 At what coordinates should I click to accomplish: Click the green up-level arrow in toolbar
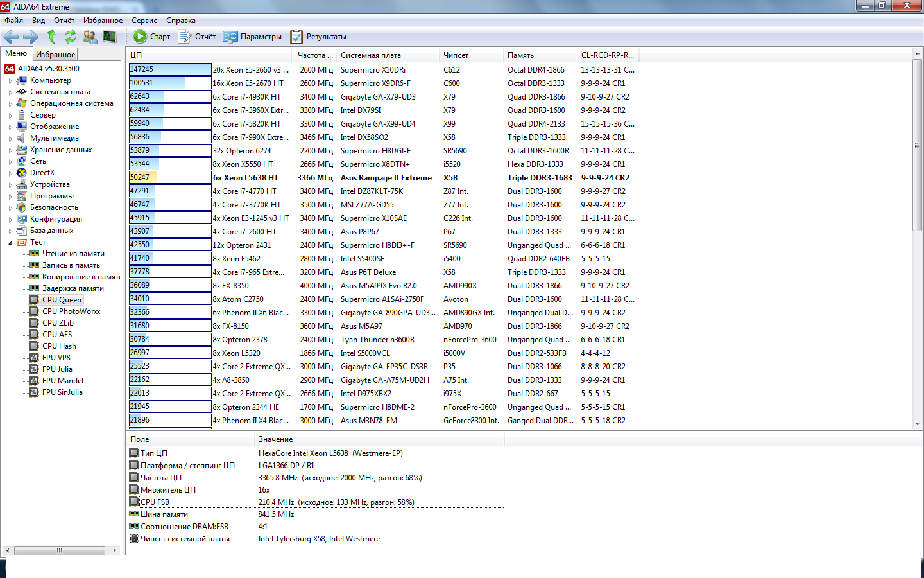pyautogui.click(x=51, y=37)
